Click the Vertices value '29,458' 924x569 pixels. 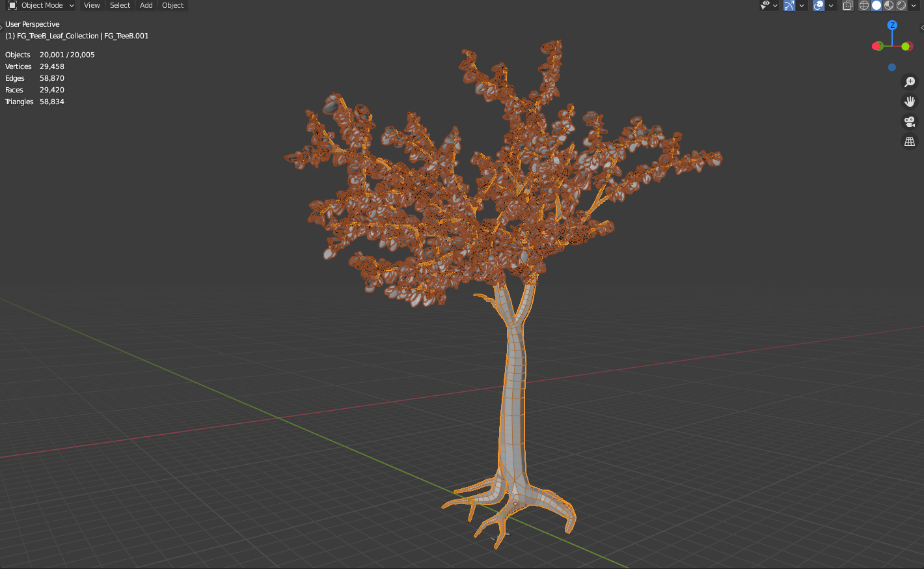click(x=52, y=66)
